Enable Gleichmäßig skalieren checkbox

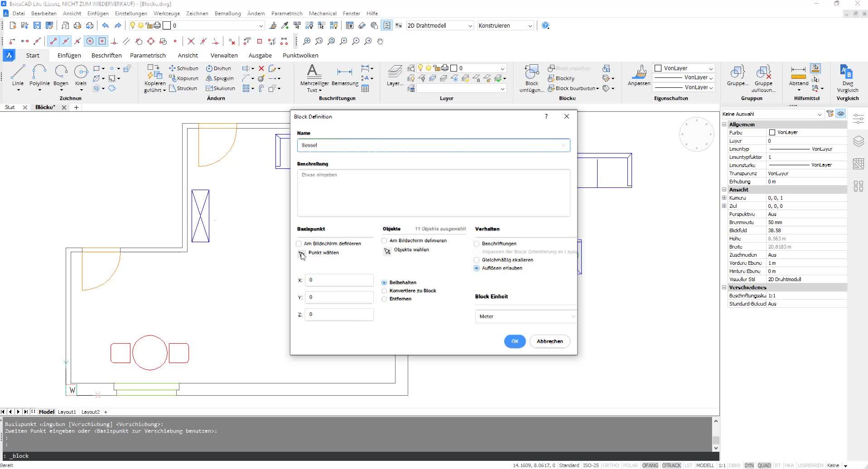[477, 260]
